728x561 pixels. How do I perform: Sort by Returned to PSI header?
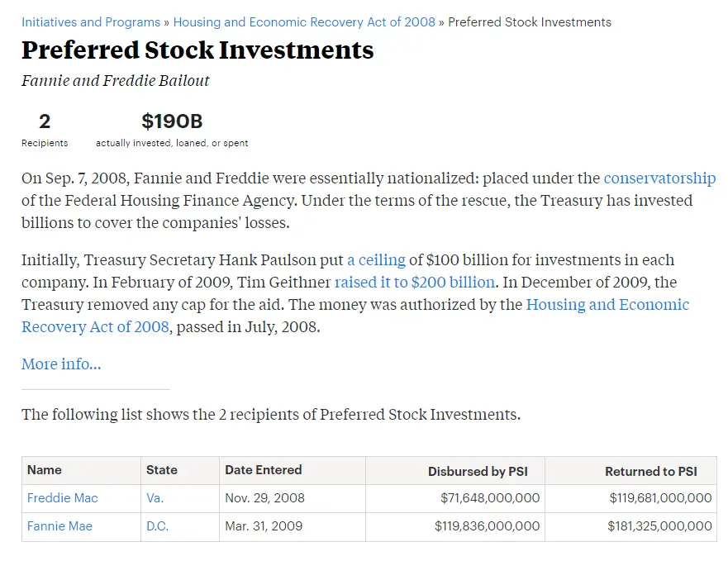(651, 472)
